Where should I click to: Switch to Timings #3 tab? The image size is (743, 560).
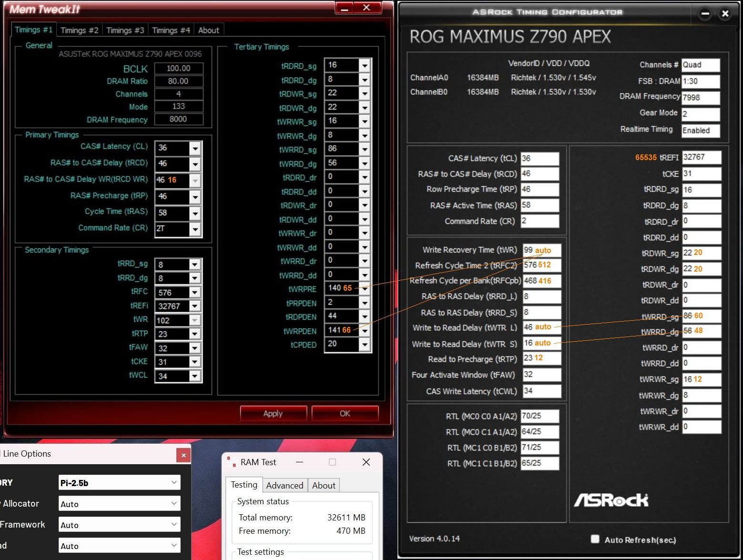pos(125,30)
